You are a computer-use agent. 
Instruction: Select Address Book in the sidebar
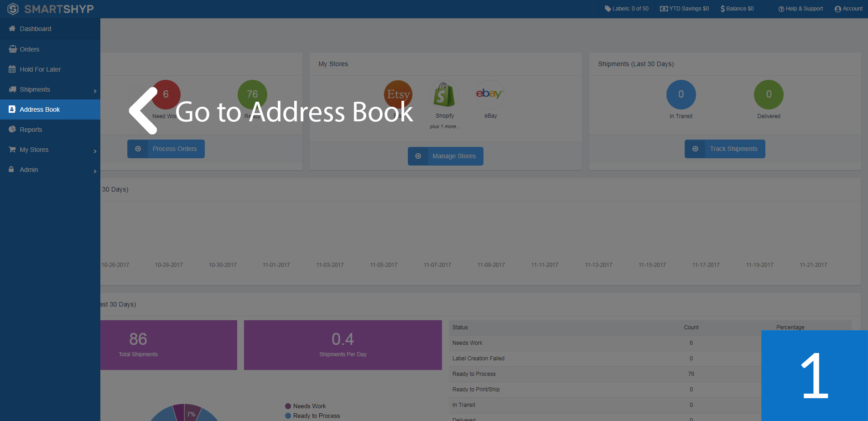50,109
